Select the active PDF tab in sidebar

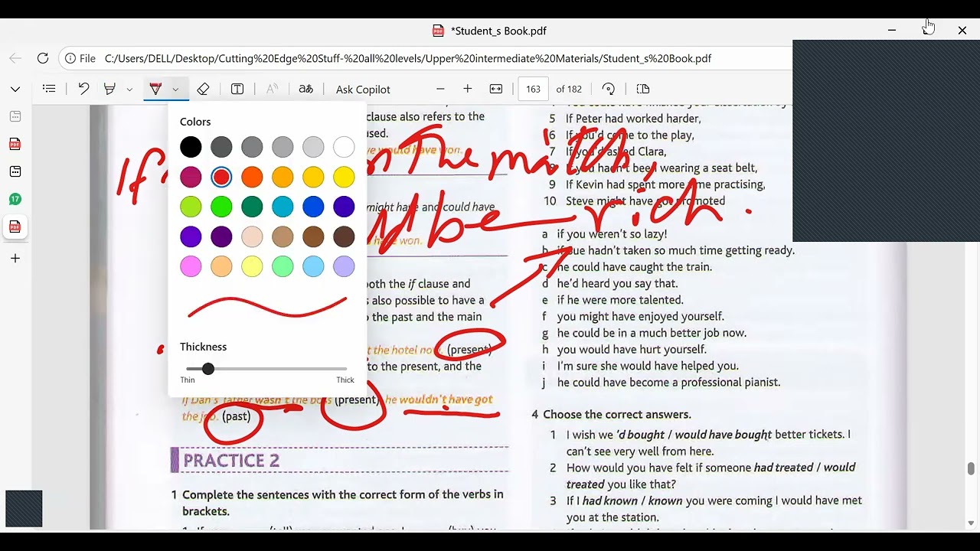(x=15, y=227)
